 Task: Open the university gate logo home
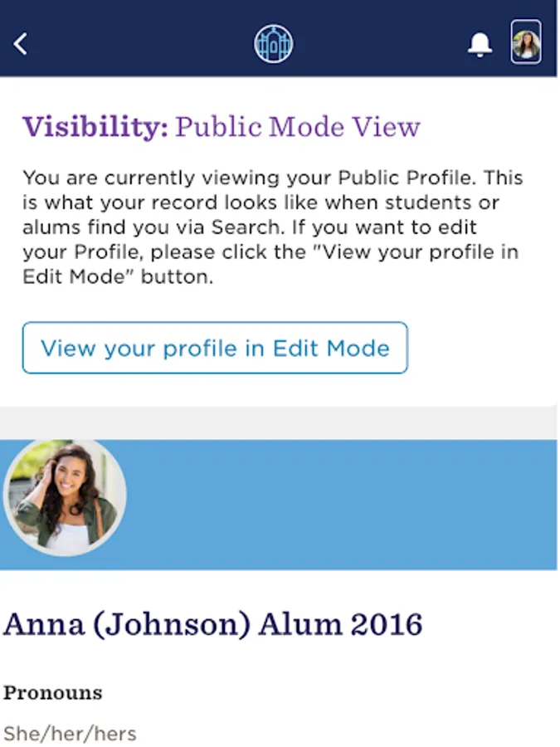[x=274, y=43]
